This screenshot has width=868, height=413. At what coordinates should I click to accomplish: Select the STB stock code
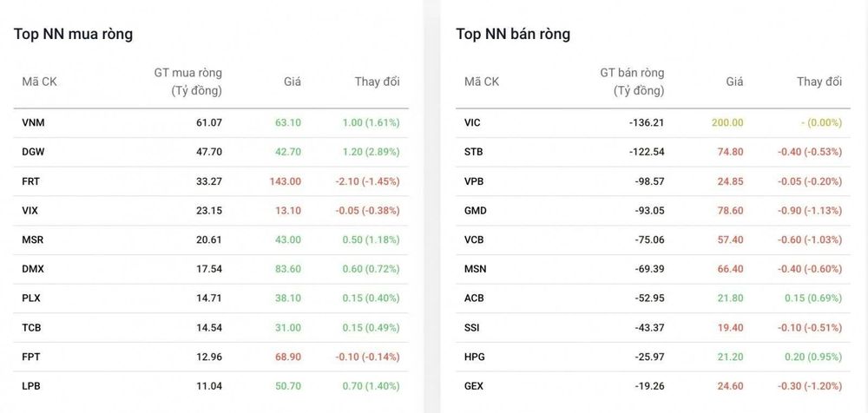473,152
